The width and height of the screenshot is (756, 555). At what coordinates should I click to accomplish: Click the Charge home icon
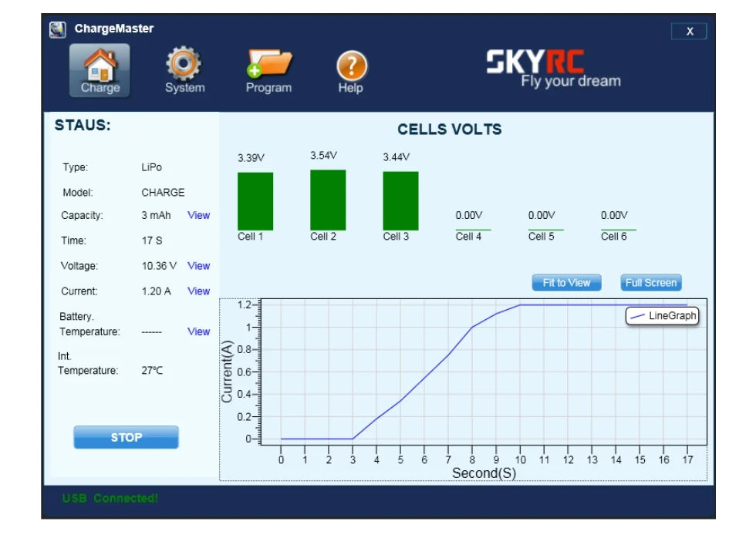tap(100, 69)
